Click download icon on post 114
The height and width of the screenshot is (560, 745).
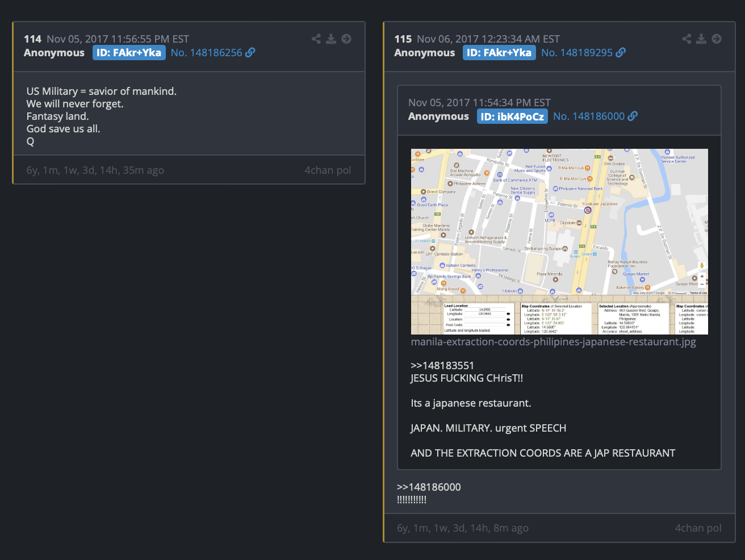click(331, 39)
